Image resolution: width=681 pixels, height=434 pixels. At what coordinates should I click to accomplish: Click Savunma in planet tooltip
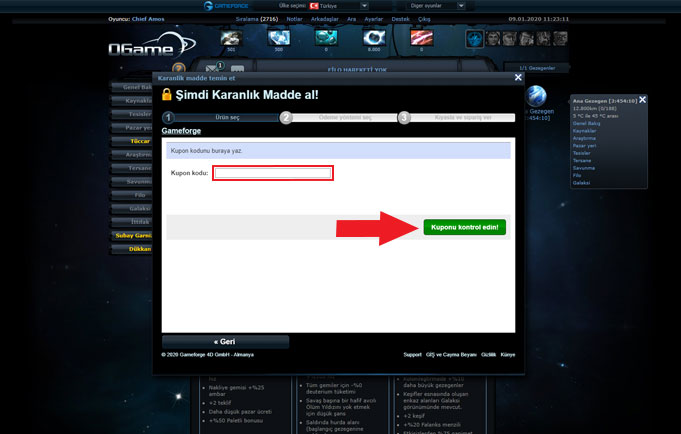pos(584,168)
